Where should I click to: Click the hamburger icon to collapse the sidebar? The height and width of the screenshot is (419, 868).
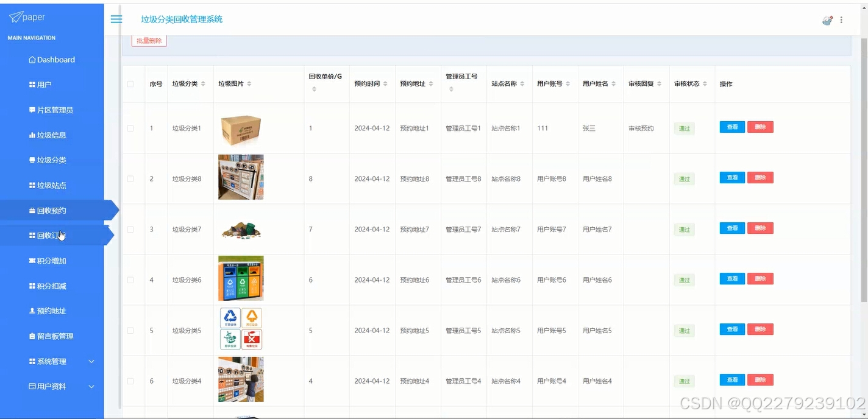[x=116, y=19]
